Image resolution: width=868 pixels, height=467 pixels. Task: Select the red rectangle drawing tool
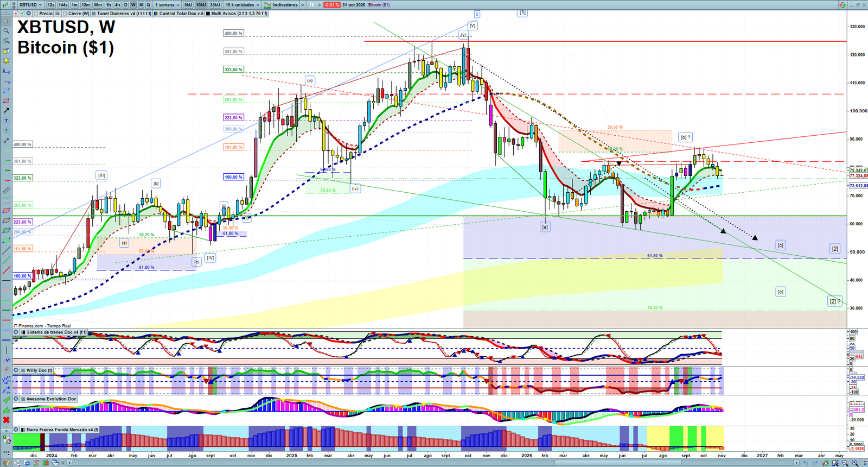6,100
